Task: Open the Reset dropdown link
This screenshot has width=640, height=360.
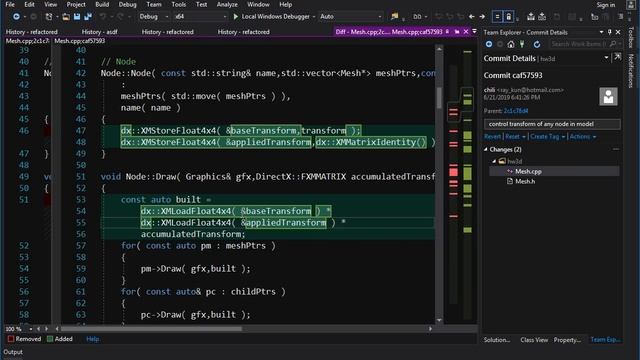Action: [515, 137]
